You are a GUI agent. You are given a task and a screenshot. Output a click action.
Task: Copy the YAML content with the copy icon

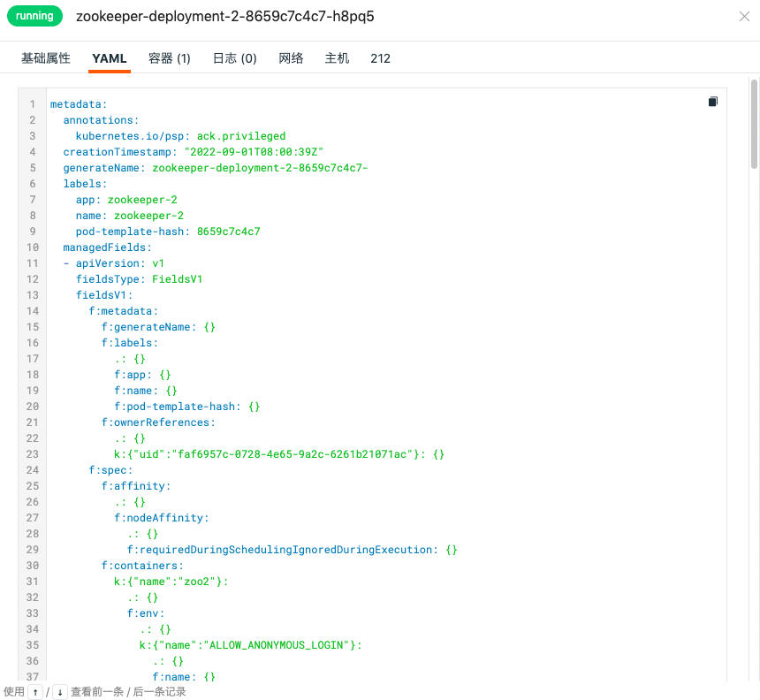(x=713, y=102)
